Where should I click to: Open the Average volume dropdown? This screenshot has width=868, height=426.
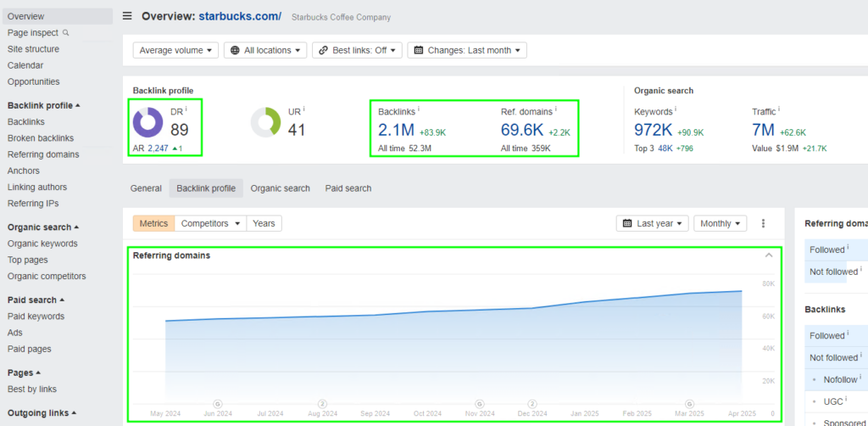tap(175, 50)
